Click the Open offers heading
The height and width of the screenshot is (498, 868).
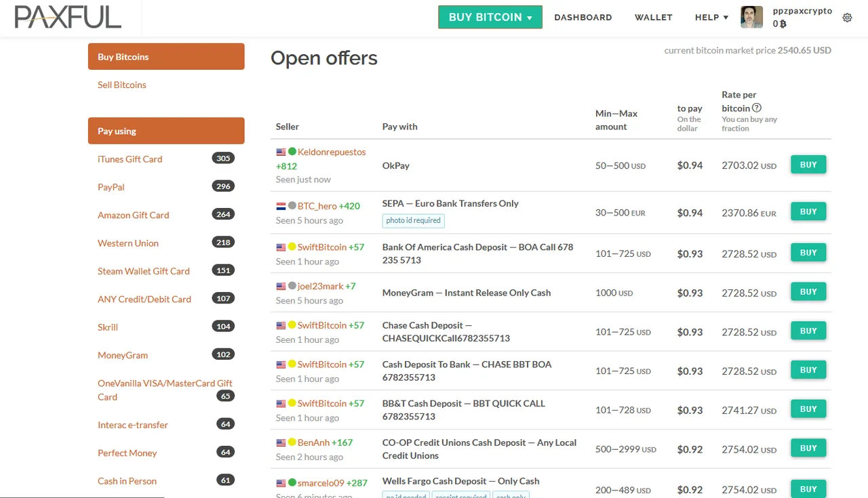coord(324,58)
